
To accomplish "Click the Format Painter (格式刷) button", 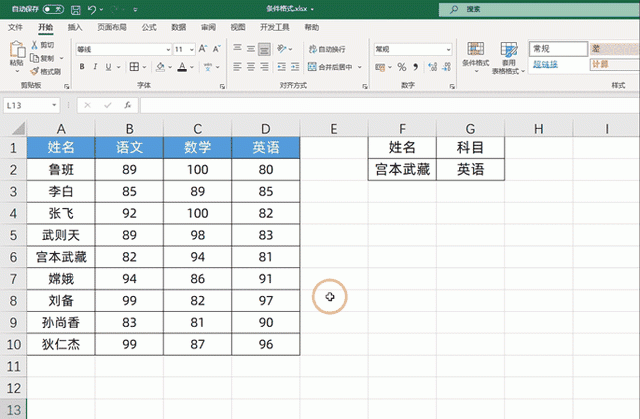I will [x=46, y=71].
